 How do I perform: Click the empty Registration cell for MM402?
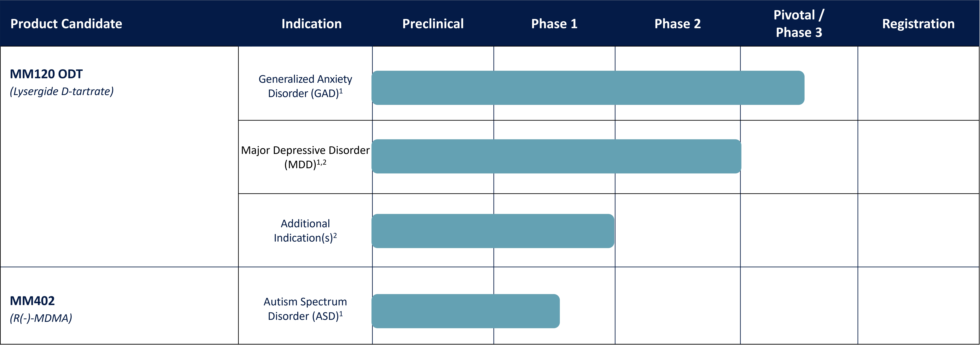pyautogui.click(x=918, y=306)
